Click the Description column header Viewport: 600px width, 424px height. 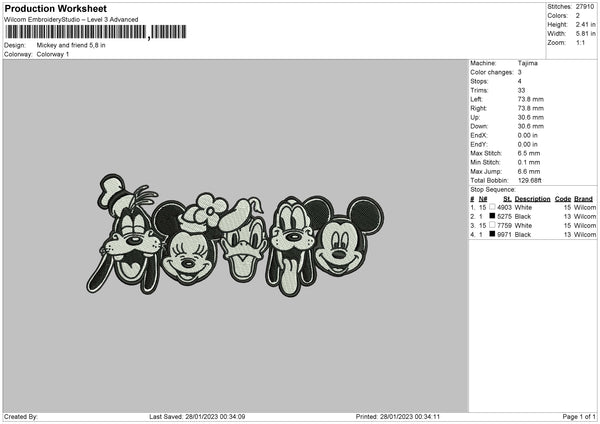click(x=532, y=199)
